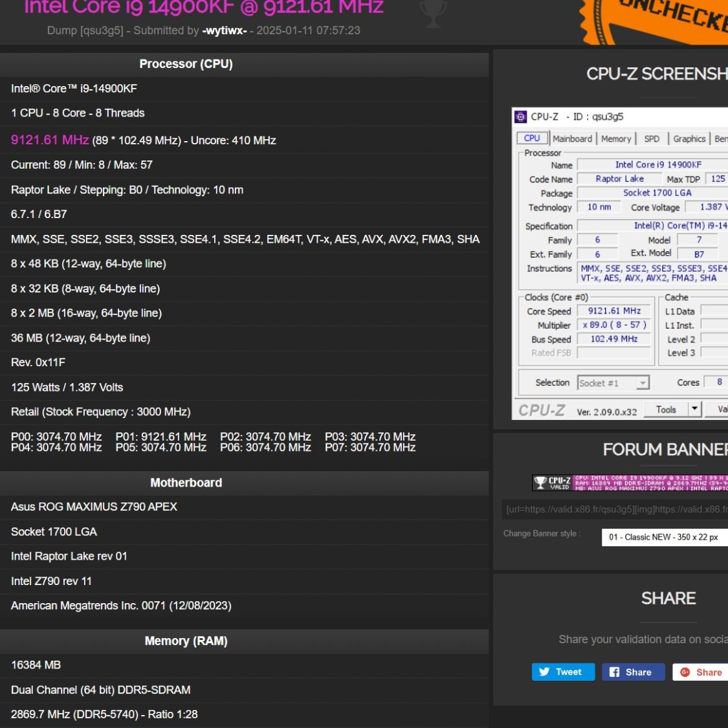Click the 'Dump [qsu3g5]' text in header

(85, 30)
